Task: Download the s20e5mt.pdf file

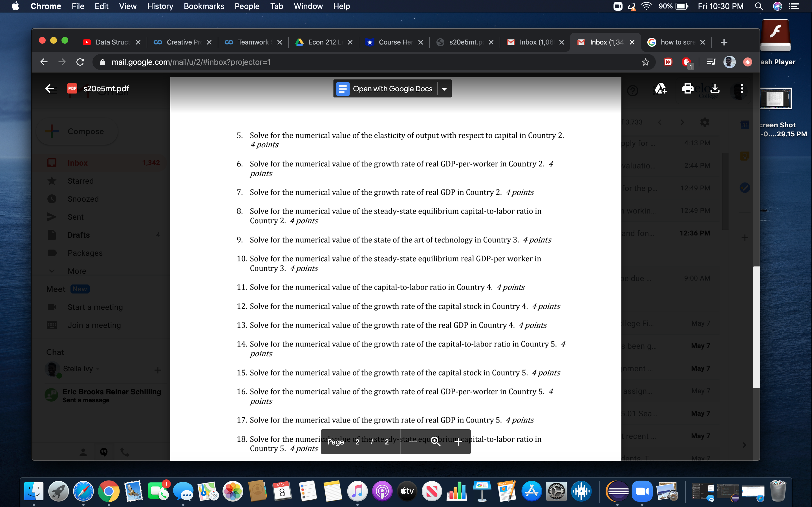Action: pyautogui.click(x=715, y=88)
